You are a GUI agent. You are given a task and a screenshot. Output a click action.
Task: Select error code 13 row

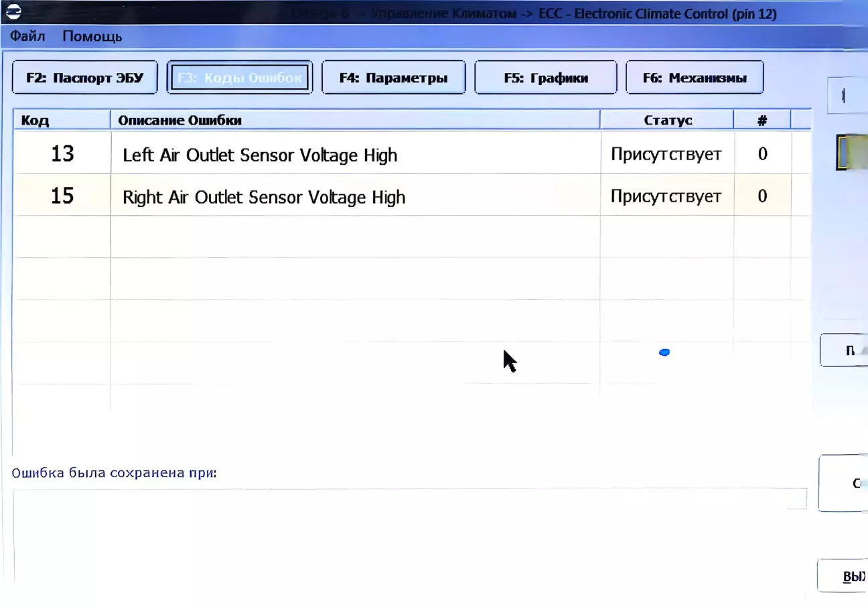tap(62, 154)
